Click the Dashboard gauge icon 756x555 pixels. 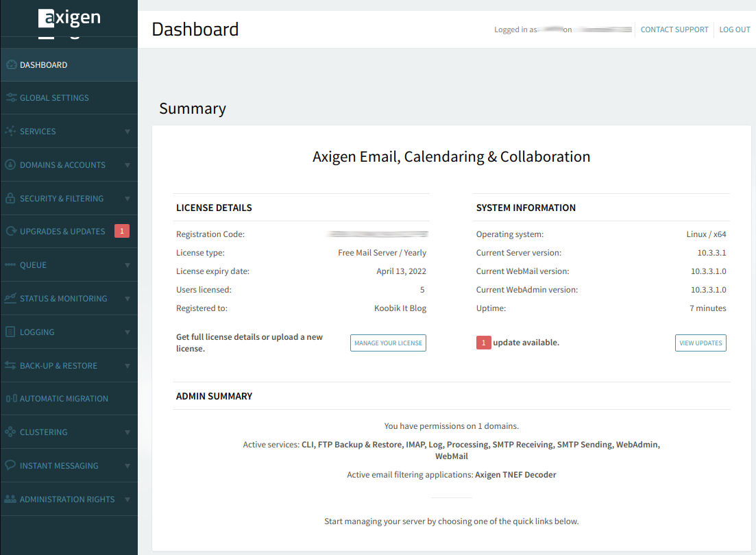pos(11,64)
